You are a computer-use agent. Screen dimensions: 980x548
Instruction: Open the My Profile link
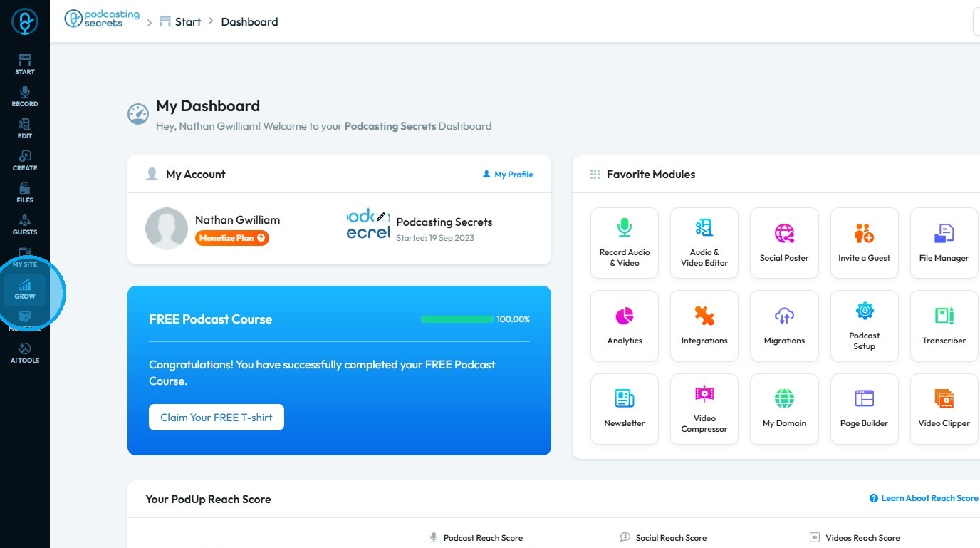[508, 174]
